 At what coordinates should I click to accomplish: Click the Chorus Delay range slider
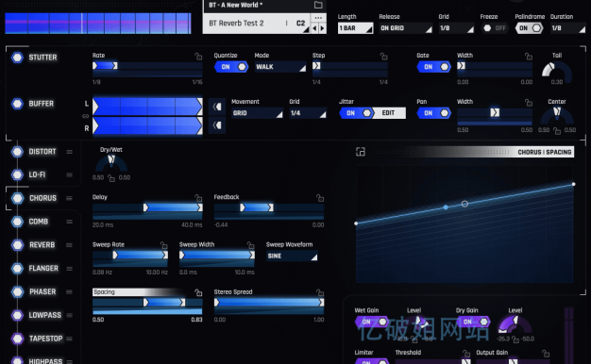(147, 207)
